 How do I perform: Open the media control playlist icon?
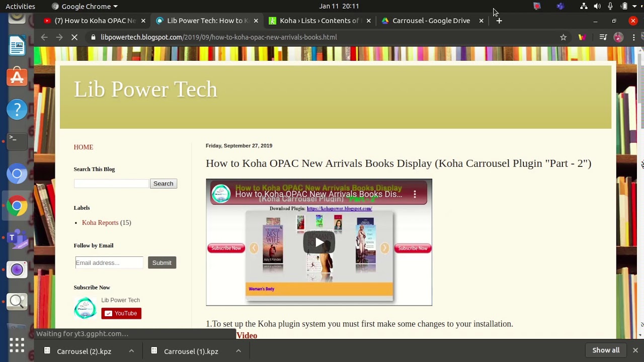point(603,37)
